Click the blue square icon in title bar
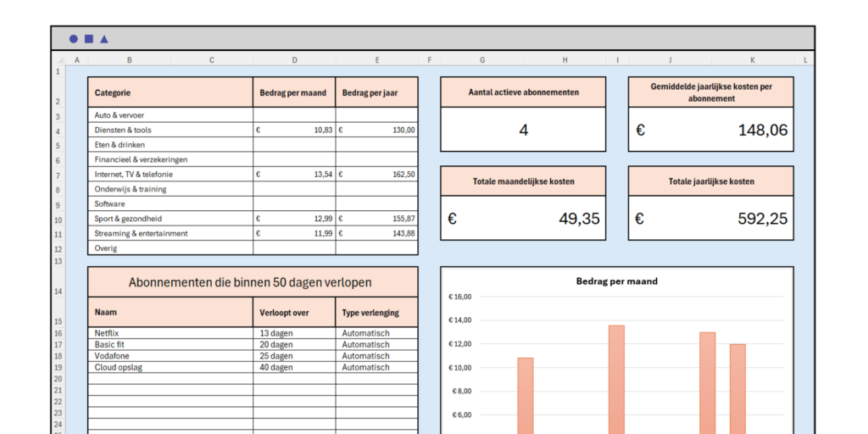Image resolution: width=868 pixels, height=434 pixels. coord(89,39)
